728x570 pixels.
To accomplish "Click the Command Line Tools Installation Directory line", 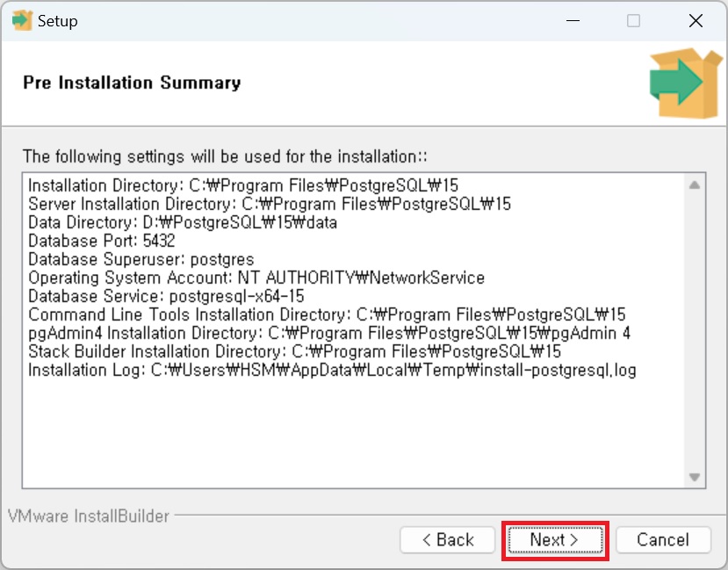I will (327, 314).
